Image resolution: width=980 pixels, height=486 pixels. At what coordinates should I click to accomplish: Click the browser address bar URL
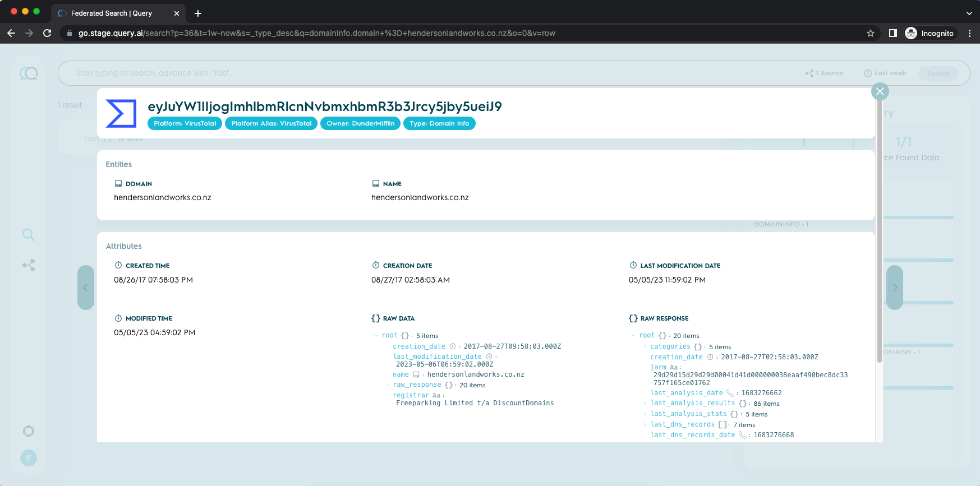point(316,33)
